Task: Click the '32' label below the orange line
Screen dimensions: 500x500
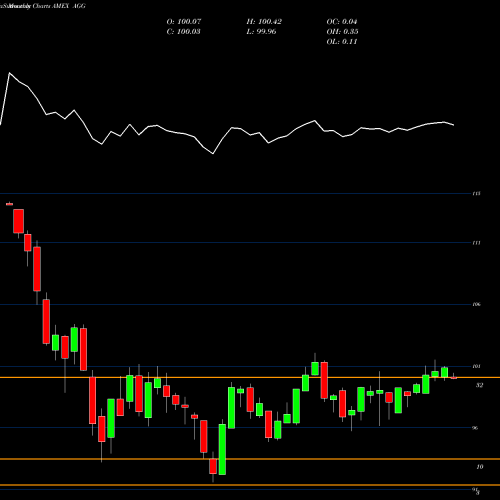Action: [479, 385]
